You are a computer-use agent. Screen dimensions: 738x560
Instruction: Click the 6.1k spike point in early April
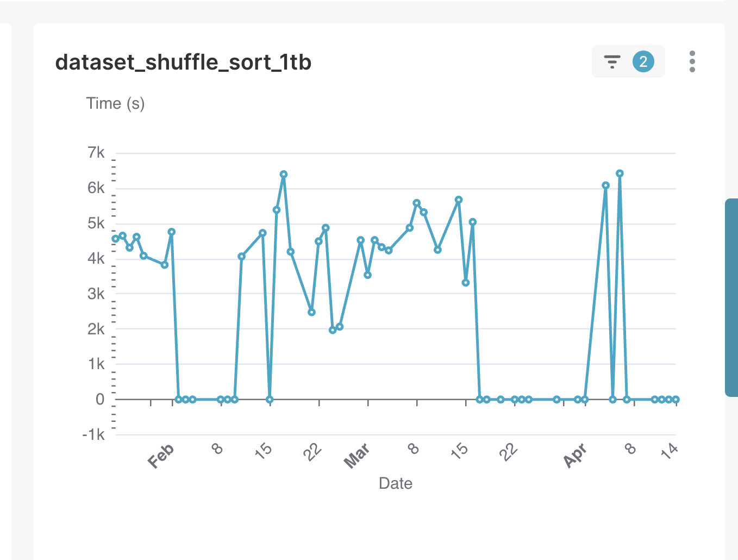tap(605, 185)
